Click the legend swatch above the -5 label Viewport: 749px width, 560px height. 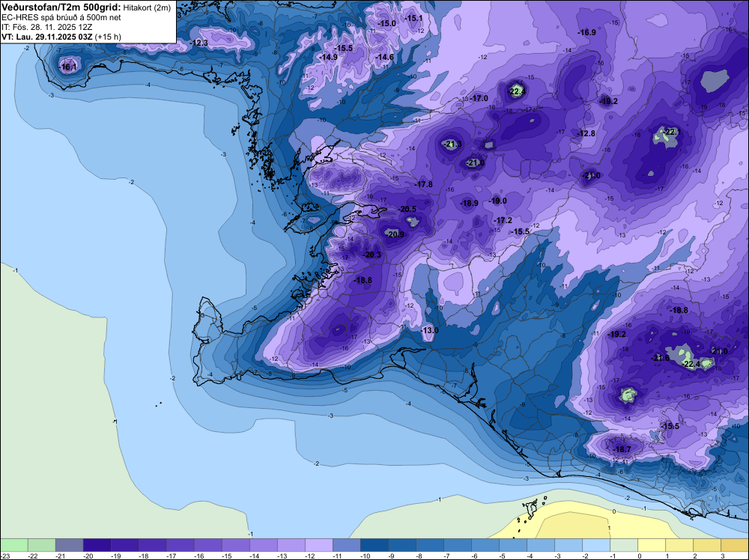coord(512,545)
